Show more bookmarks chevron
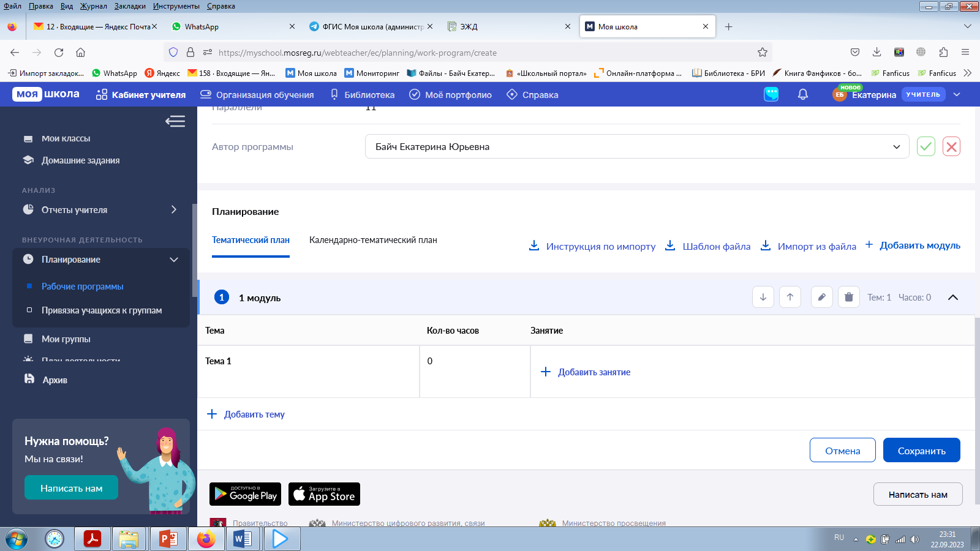This screenshot has width=980, height=551. (x=968, y=73)
